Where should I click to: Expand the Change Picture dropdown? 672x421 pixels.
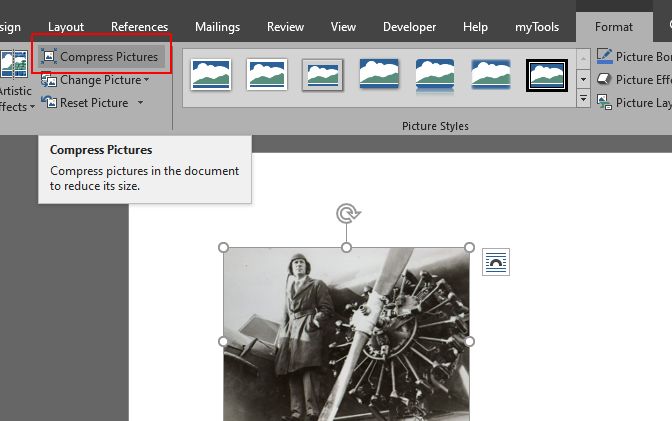[146, 80]
